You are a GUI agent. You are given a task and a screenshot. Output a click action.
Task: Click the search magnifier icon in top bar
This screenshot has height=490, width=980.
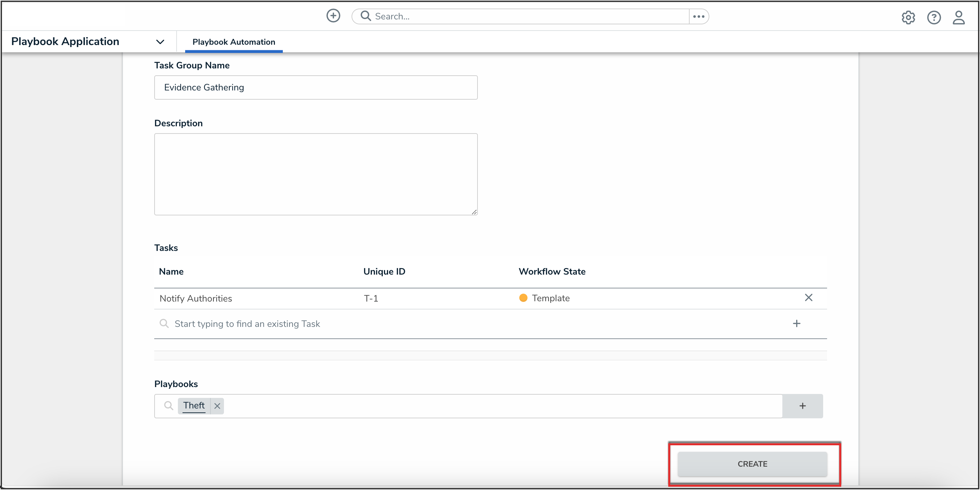(365, 16)
